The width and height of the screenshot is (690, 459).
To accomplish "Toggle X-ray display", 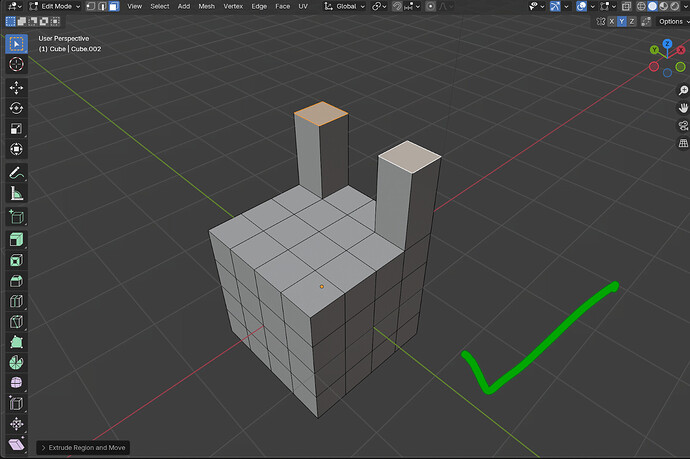I will pos(626,6).
